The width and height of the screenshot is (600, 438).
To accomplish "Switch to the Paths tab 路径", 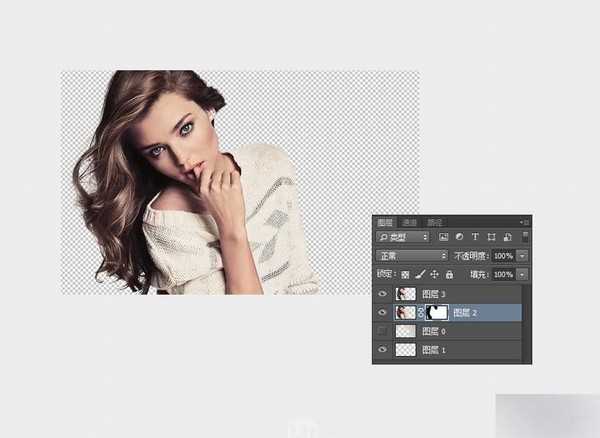I will [x=435, y=222].
